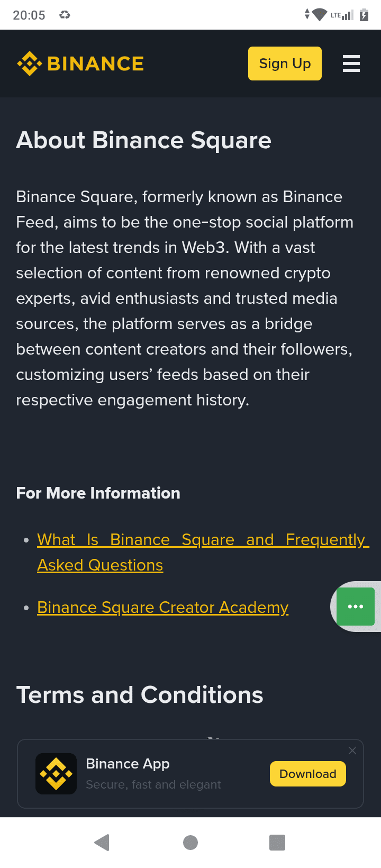Tap the Binance App icon in the banner
The image size is (381, 868).
[x=56, y=774]
